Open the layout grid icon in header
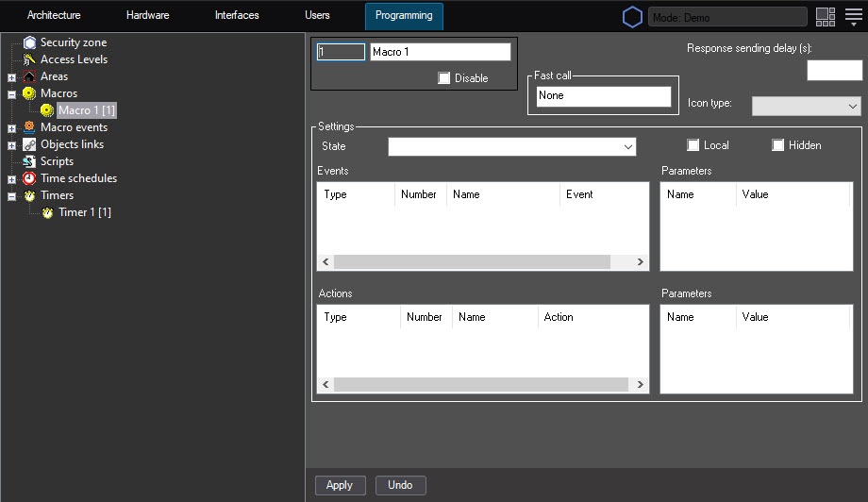868x502 pixels. pos(826,17)
